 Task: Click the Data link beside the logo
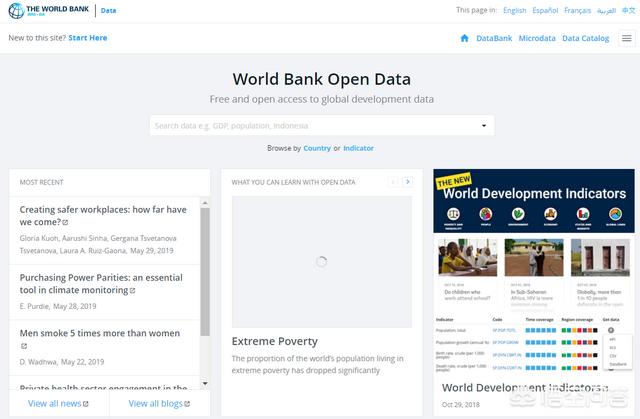108,11
